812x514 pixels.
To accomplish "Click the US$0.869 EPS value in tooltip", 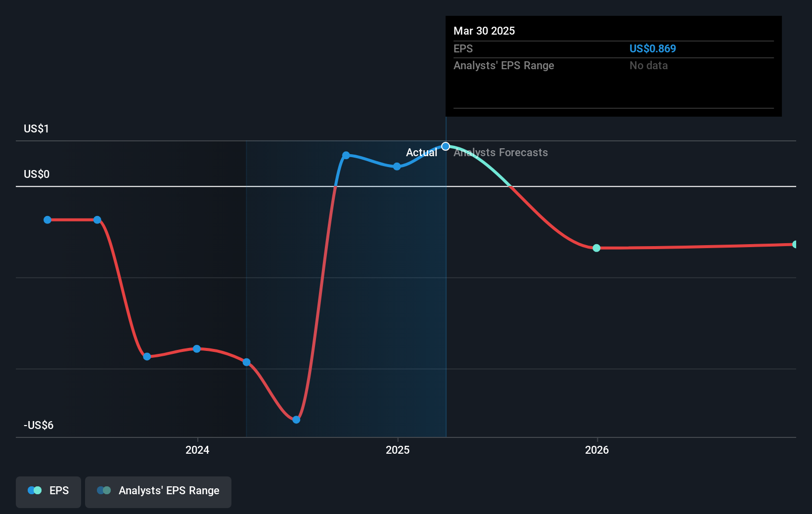I will 652,49.
